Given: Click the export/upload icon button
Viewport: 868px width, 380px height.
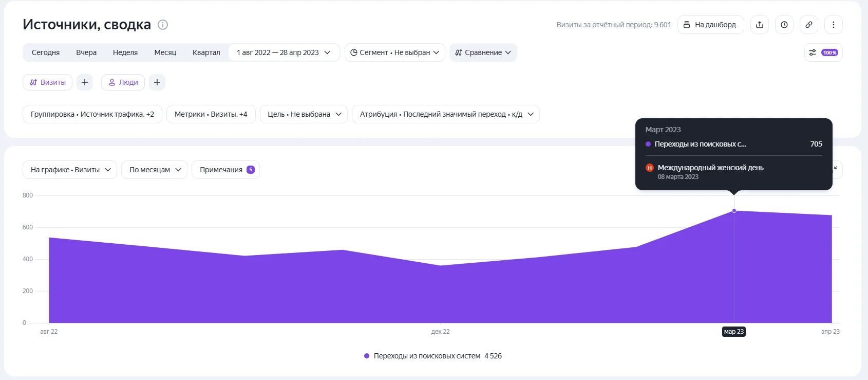Looking at the screenshot, I should pyautogui.click(x=760, y=25).
